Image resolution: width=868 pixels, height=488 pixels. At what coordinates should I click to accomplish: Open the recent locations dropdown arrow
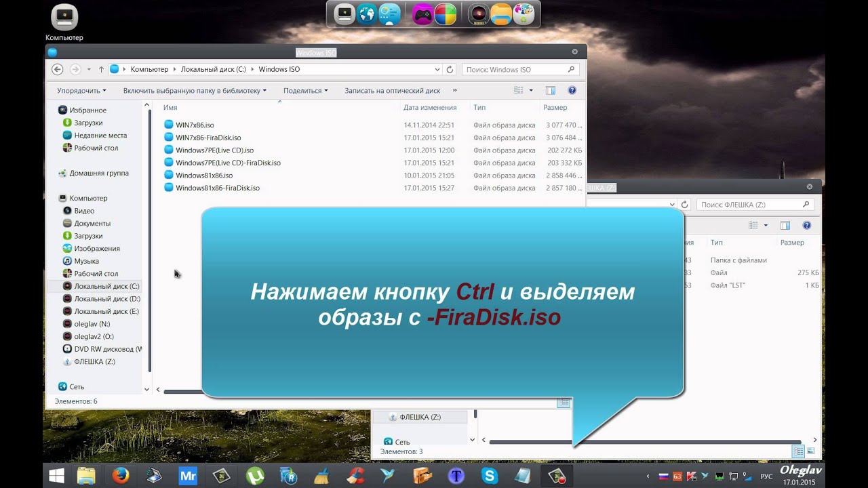[87, 69]
